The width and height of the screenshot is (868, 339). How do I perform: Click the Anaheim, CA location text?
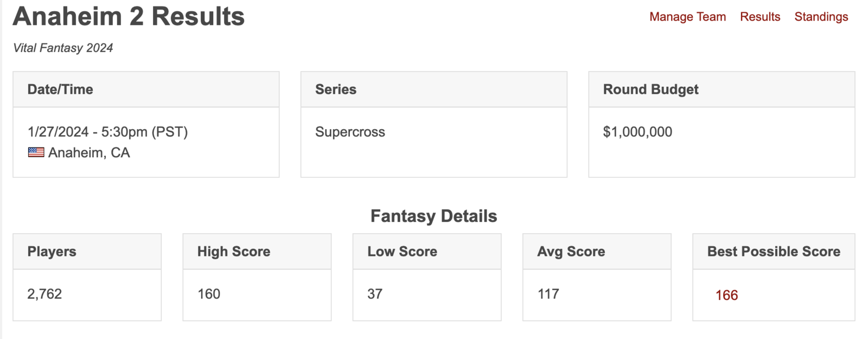pos(89,152)
